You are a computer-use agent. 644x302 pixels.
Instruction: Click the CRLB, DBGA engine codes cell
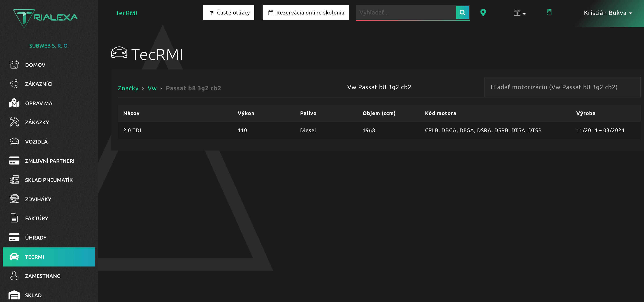(x=483, y=130)
